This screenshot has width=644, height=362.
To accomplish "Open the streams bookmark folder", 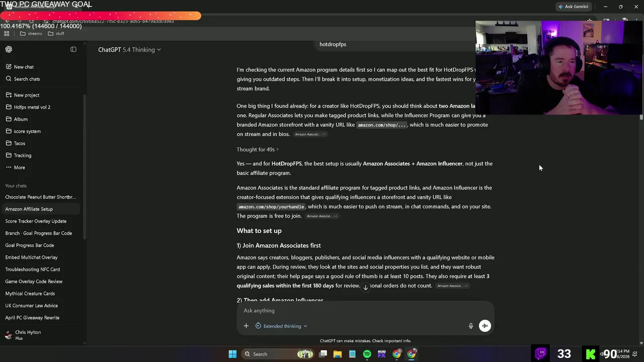I will (31, 34).
